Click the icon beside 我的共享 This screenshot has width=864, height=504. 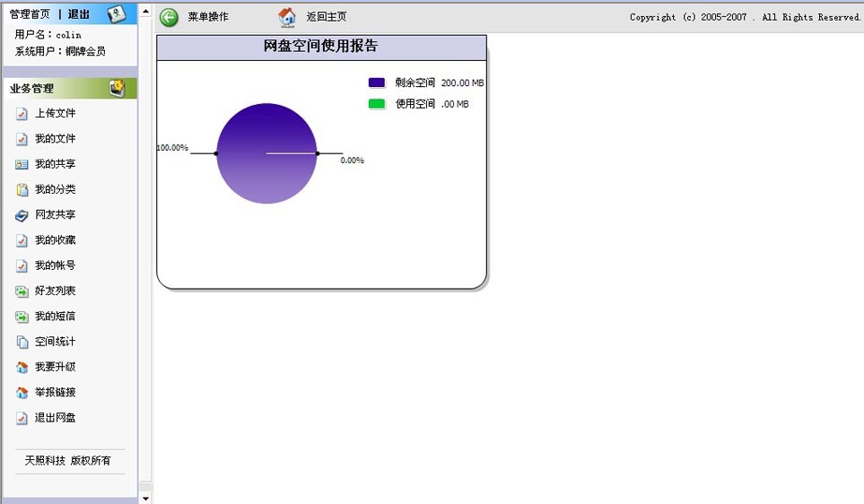22,164
